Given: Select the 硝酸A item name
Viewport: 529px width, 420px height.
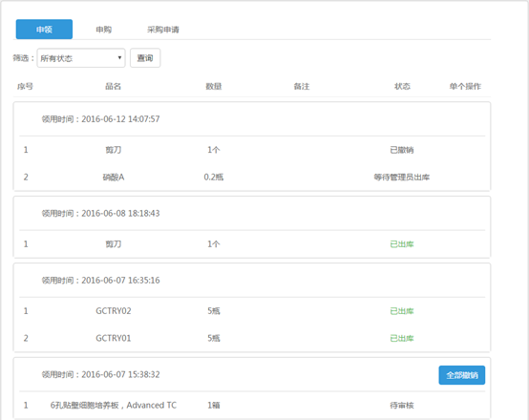Looking at the screenshot, I should pos(114,178).
